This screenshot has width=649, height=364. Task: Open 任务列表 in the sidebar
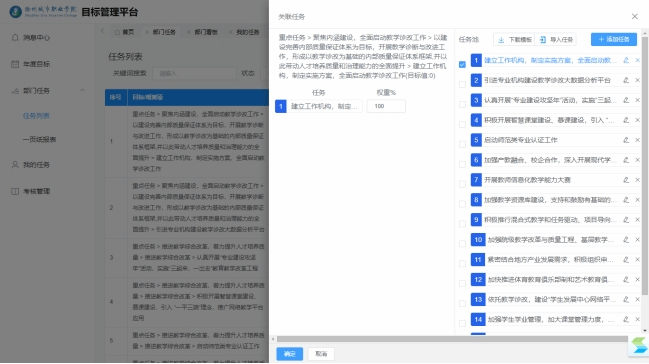[x=36, y=116]
